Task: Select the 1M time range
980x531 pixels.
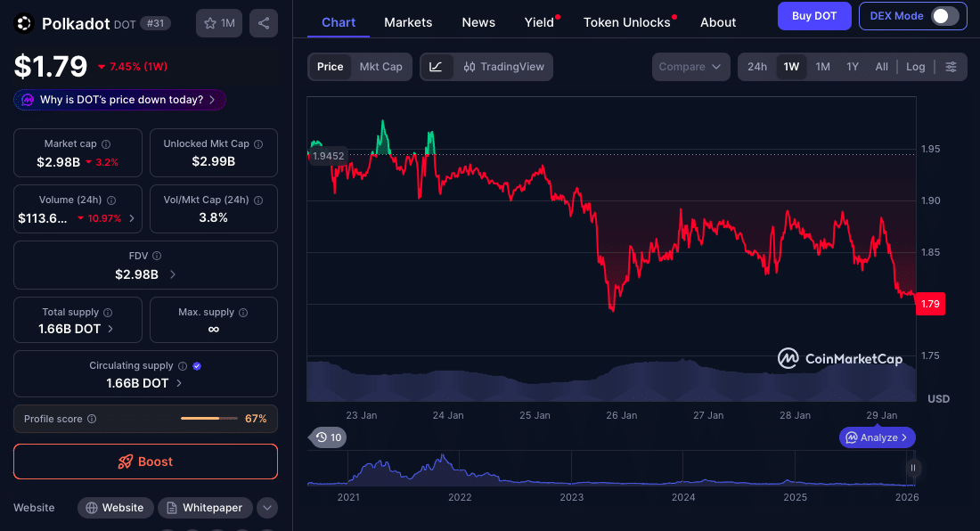Action: coord(822,67)
